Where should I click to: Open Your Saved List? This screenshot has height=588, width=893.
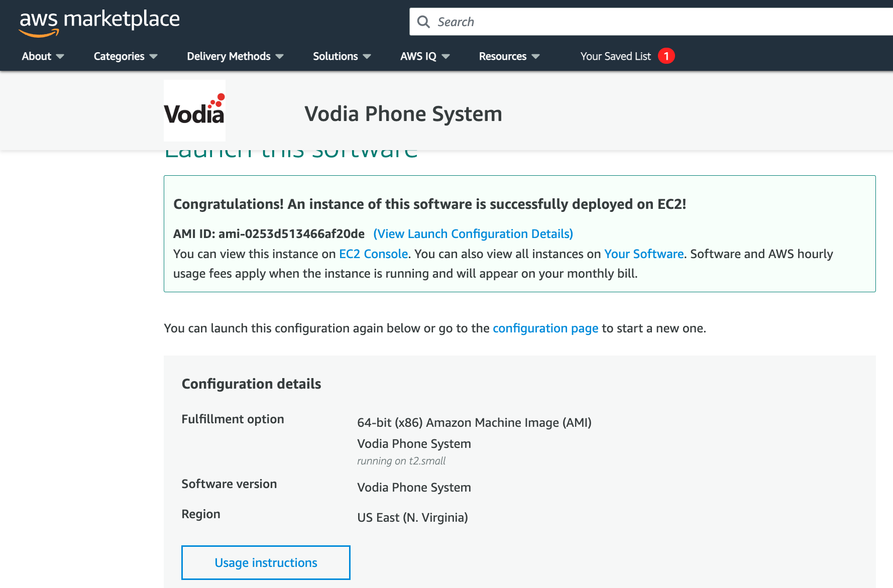615,56
